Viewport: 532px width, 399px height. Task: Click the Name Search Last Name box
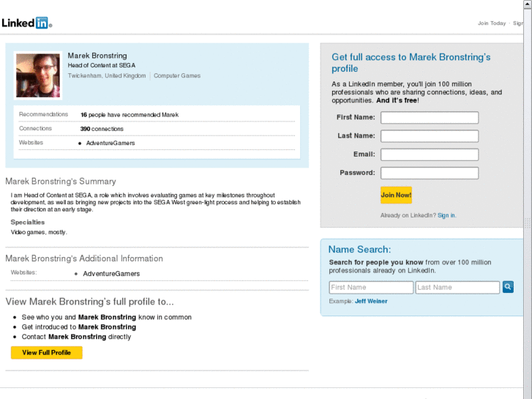pyautogui.click(x=457, y=287)
